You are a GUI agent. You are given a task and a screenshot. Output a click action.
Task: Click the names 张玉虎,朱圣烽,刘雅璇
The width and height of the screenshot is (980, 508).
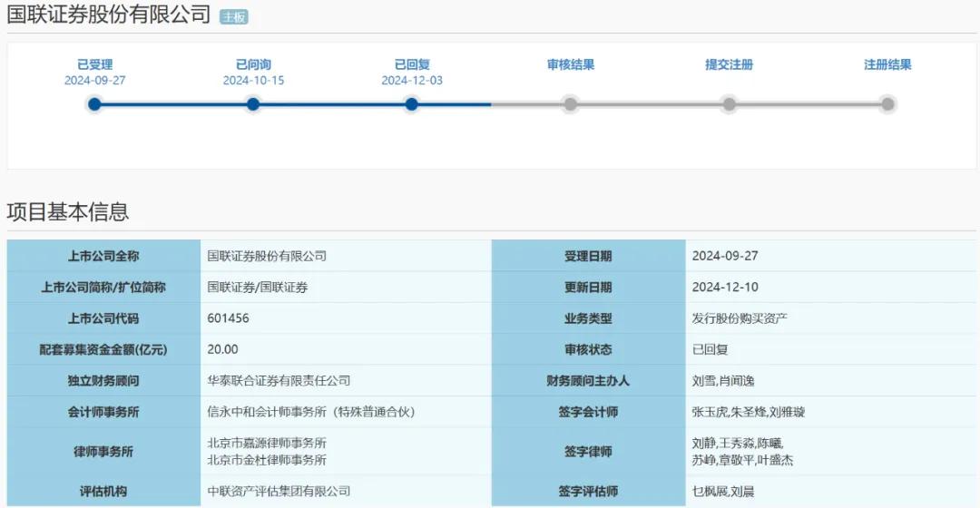(748, 413)
